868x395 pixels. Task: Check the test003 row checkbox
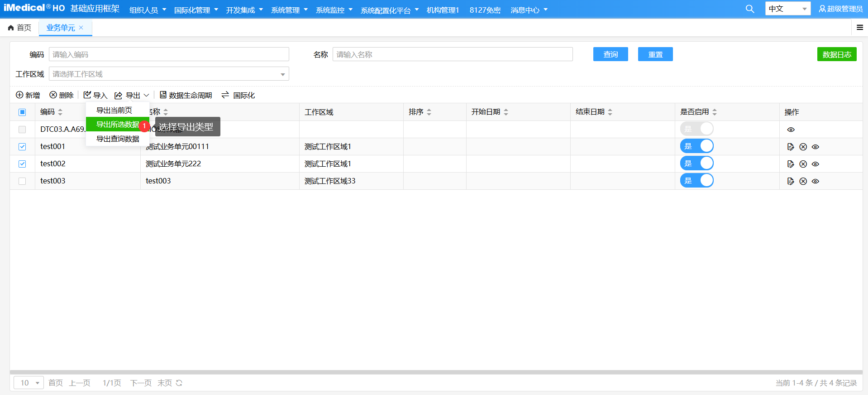pos(22,181)
